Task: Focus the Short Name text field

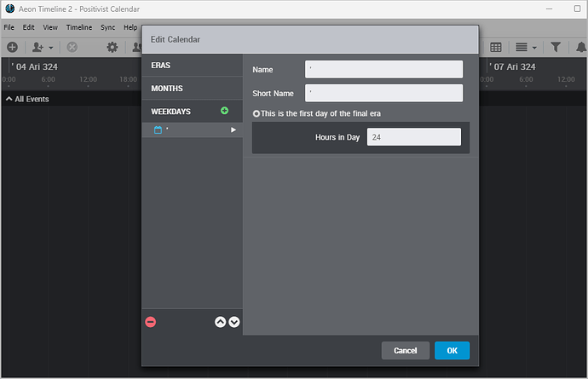Action: tap(383, 93)
